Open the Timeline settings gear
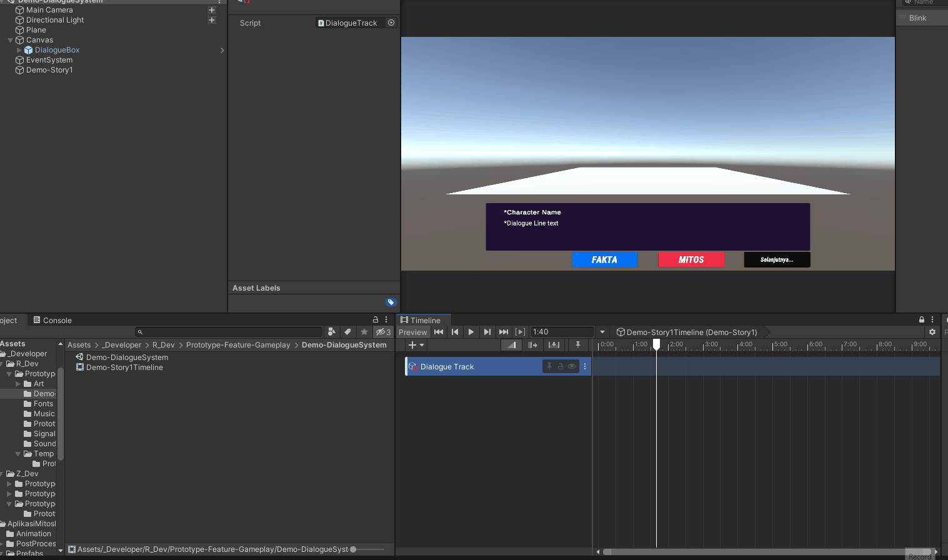 point(932,332)
